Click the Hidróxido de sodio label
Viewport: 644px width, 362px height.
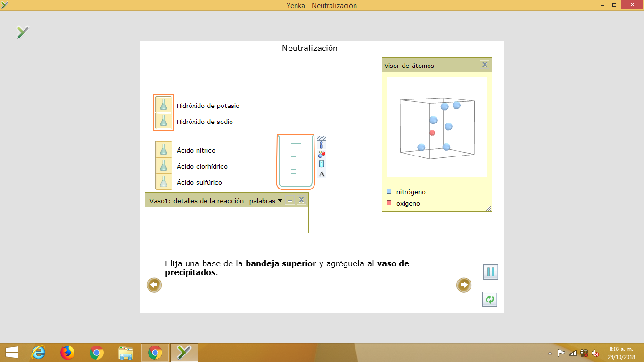pos(205,122)
